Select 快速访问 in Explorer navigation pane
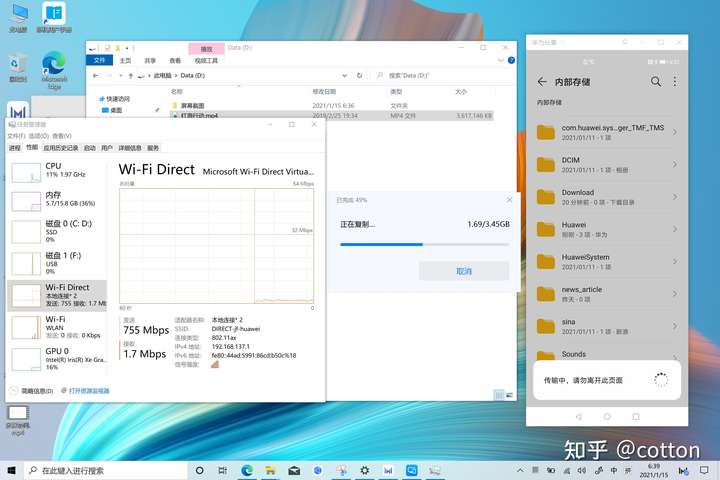Viewport: 720px width, 480px height. pos(118,99)
